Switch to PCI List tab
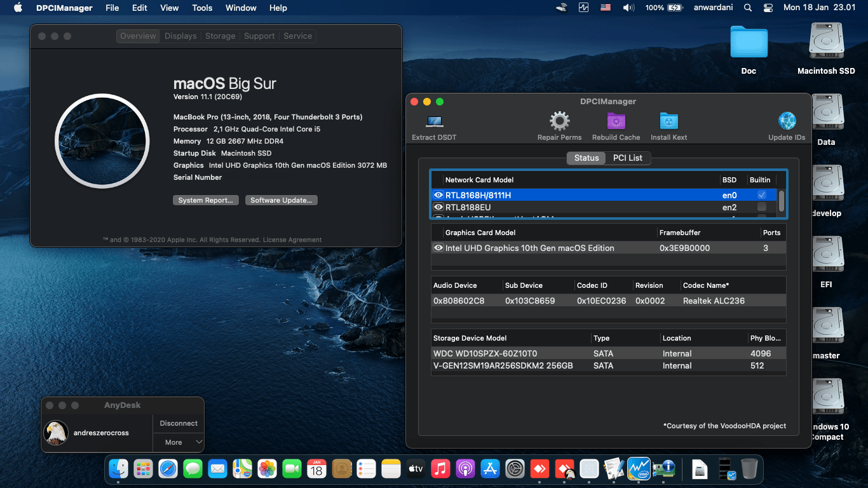This screenshot has width=868, height=488. pyautogui.click(x=627, y=158)
